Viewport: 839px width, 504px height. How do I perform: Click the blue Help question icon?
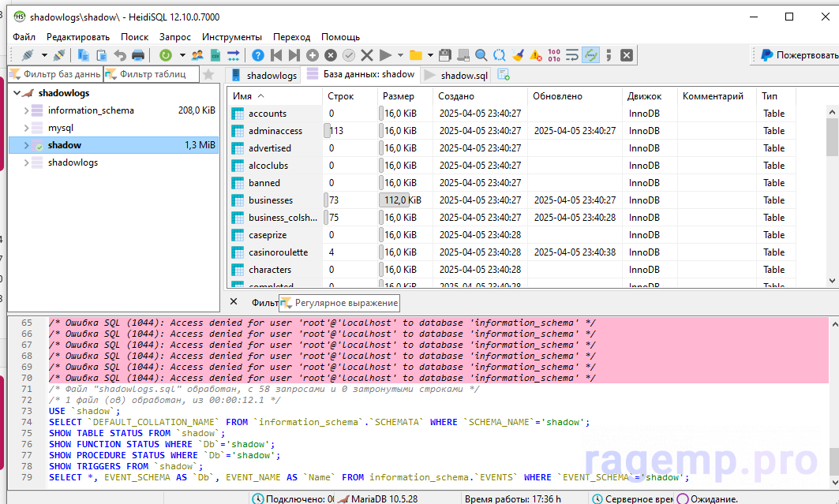click(258, 55)
